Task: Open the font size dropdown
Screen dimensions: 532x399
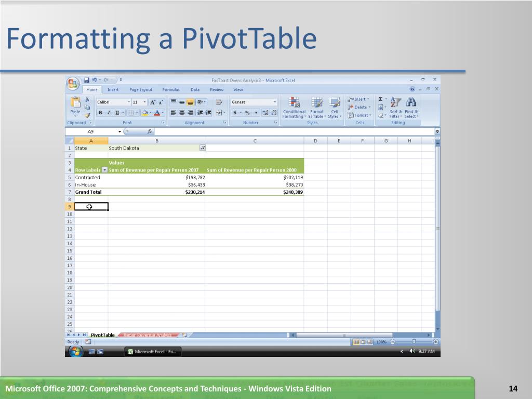Action: pos(144,102)
